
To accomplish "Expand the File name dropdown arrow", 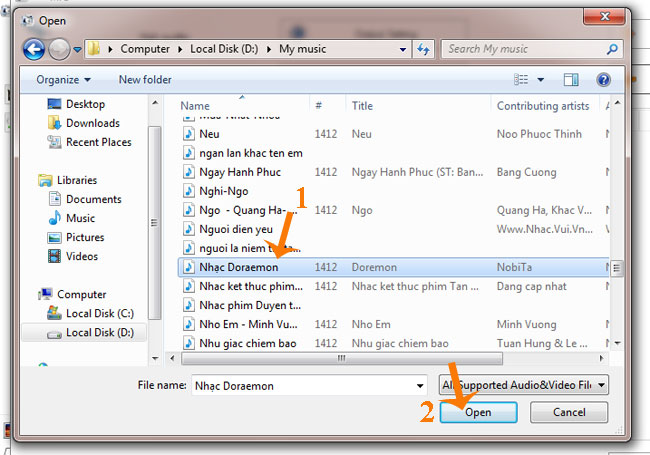I will (x=420, y=386).
